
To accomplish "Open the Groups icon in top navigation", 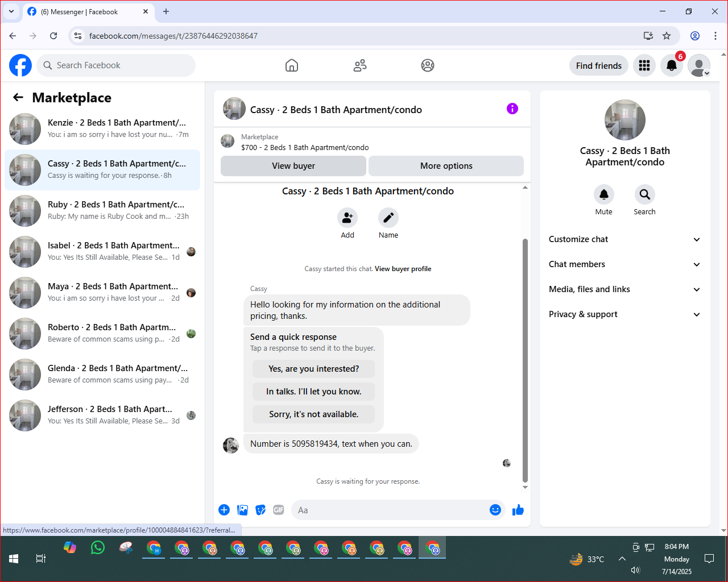I will point(428,65).
